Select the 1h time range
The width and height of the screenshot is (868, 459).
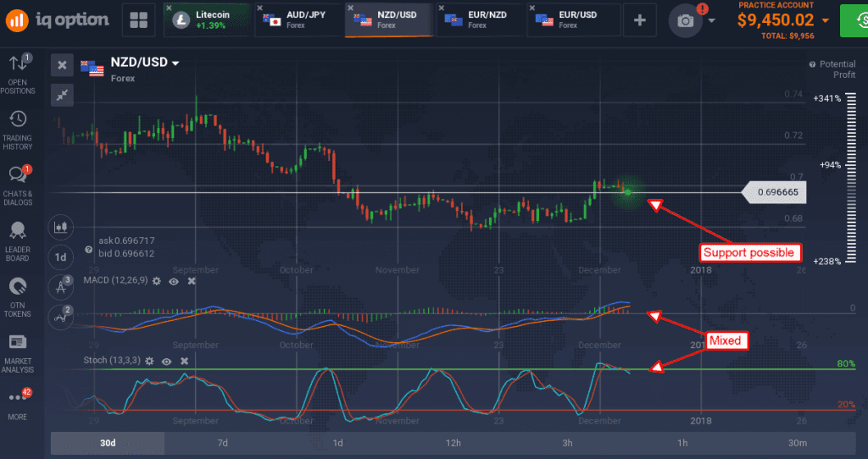682,443
